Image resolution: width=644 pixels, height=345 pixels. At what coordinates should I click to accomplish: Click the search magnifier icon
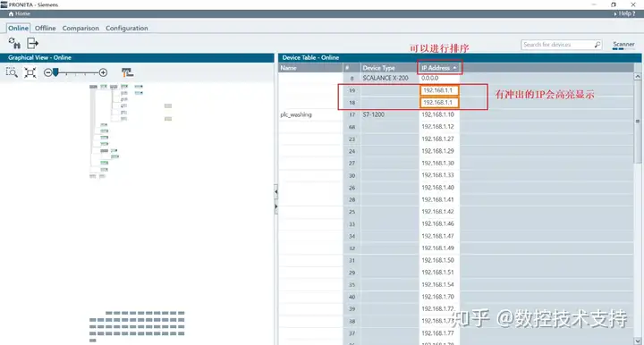point(597,45)
